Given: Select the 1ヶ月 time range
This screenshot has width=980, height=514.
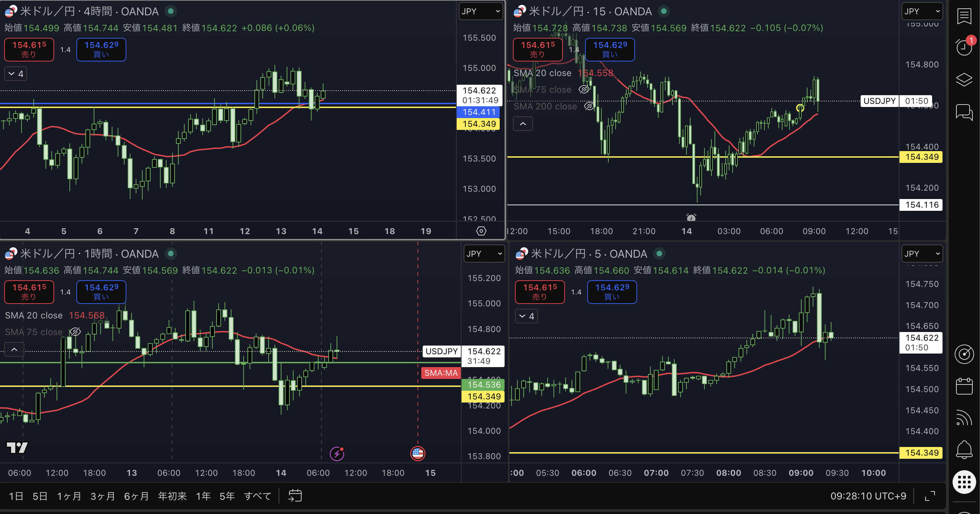Looking at the screenshot, I should (69, 496).
